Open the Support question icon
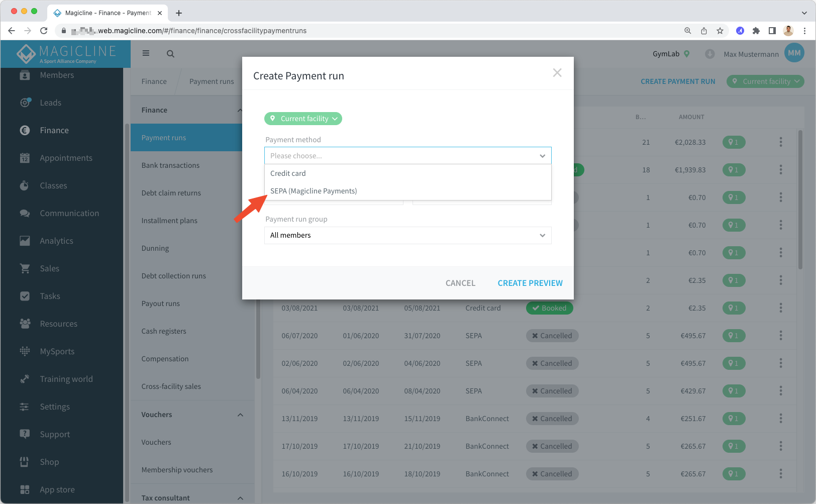The width and height of the screenshot is (816, 504). point(25,434)
